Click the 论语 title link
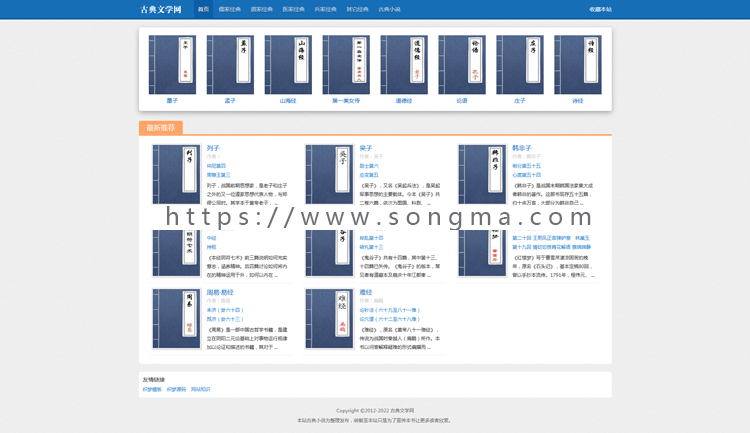 click(462, 101)
